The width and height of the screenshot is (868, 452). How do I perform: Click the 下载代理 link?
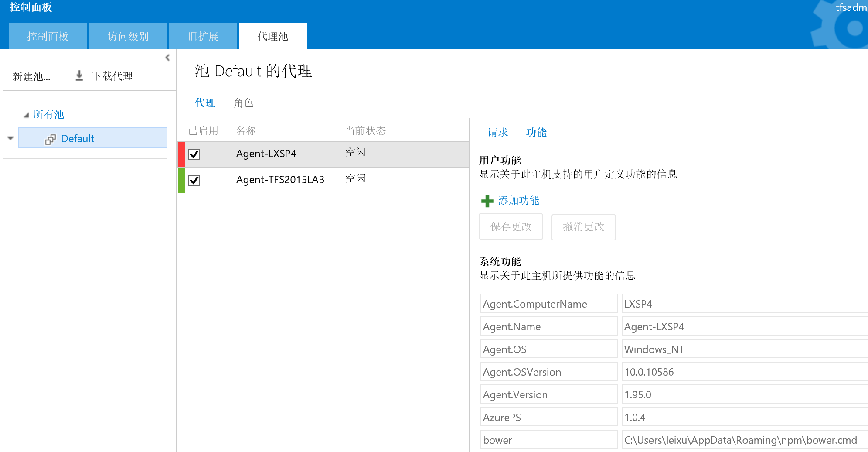click(x=112, y=76)
